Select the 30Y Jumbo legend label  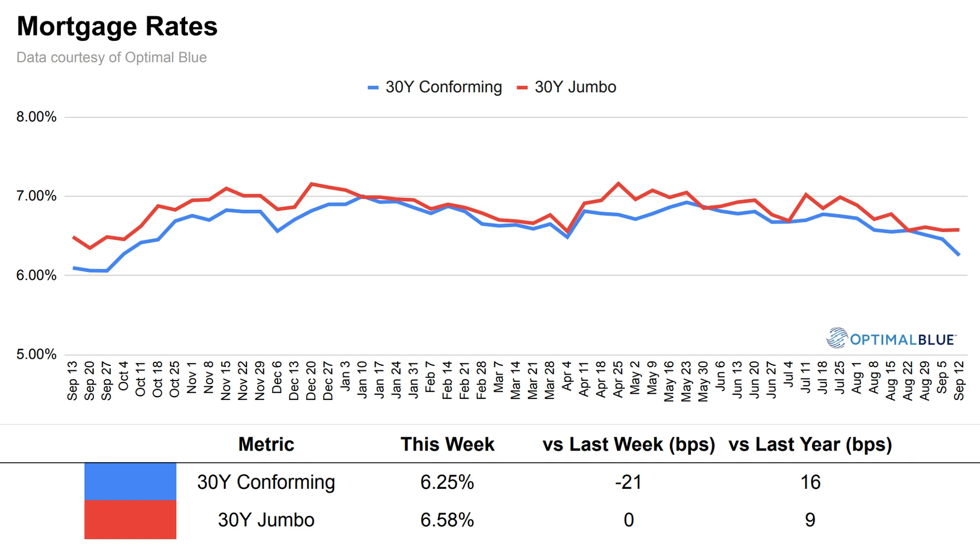[x=575, y=87]
